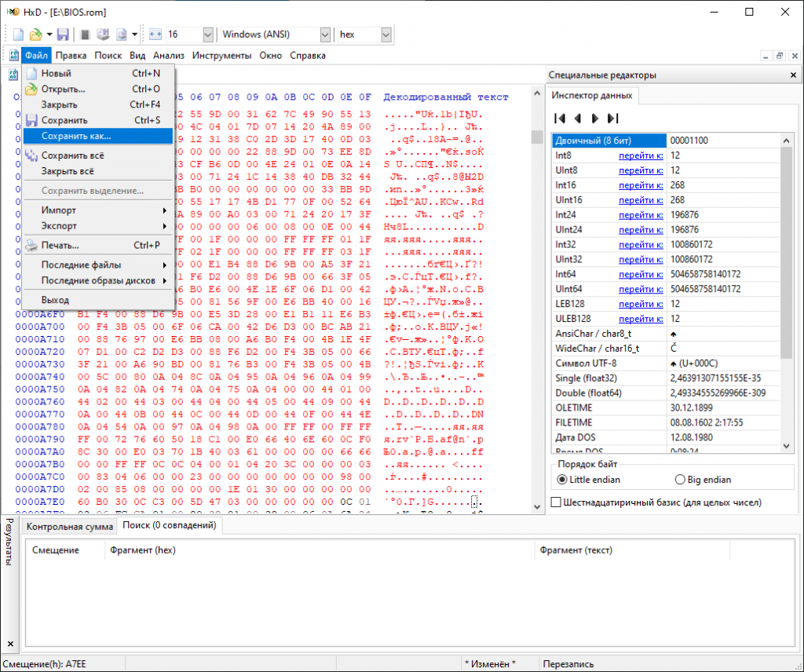Choose Печать... in the File menu
This screenshot has width=804, height=672.
tap(98, 246)
